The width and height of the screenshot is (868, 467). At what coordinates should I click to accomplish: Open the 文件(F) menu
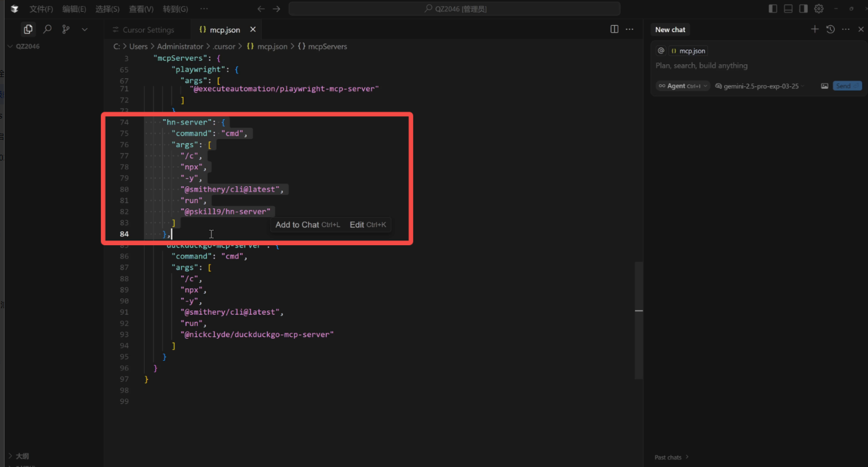pos(41,8)
